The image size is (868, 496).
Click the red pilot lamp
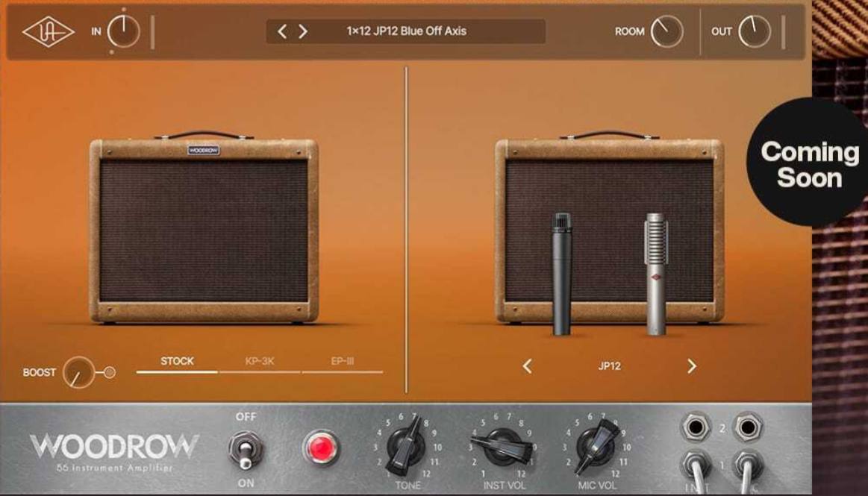320,448
